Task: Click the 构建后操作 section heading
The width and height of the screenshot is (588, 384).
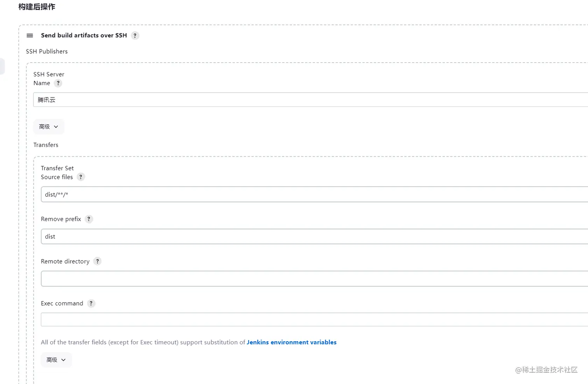Action: pos(37,7)
